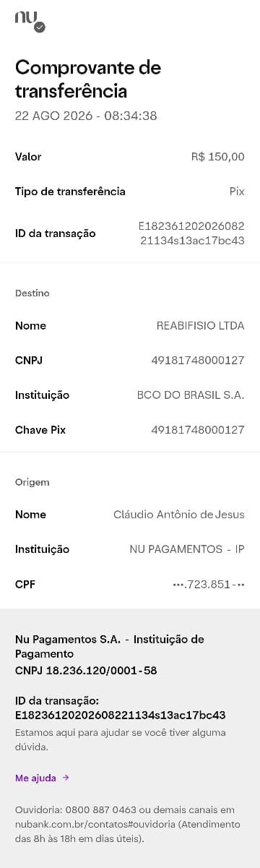This screenshot has height=868, width=260.
Task: Select NU PAGAMENTOS - IP institution text
Action: pos(187,549)
